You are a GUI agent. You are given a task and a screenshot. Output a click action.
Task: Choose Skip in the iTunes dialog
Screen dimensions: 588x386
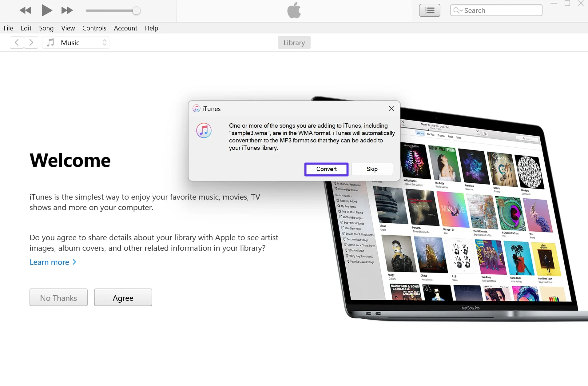click(372, 169)
